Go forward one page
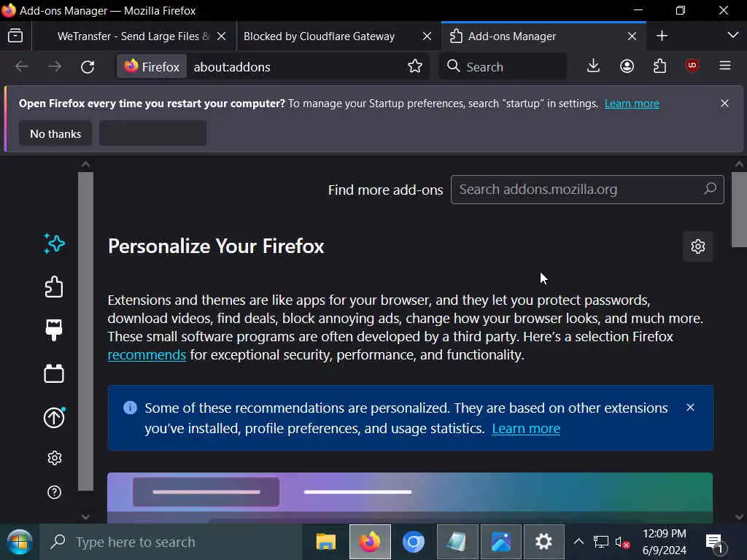Screen dimensions: 747x560 click(55, 66)
